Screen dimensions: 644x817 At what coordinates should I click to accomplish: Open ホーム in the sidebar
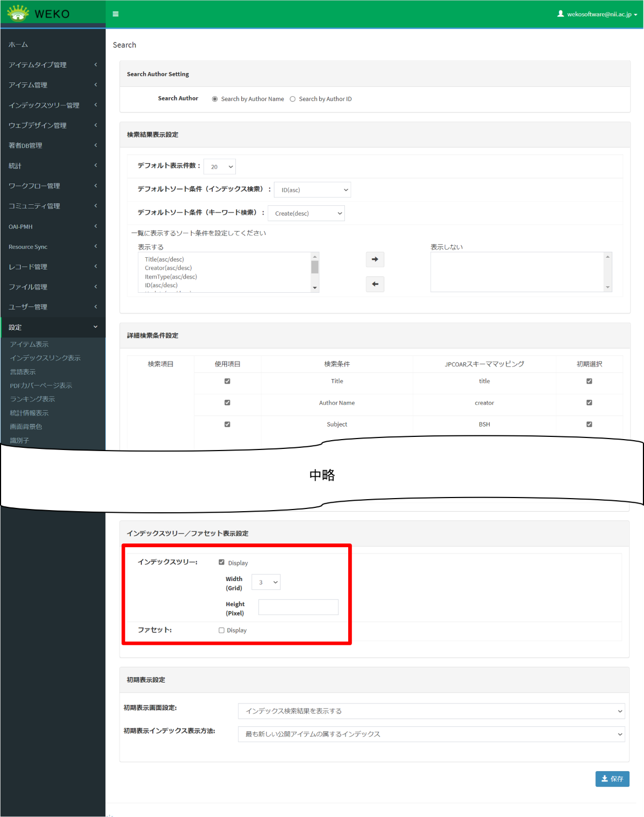pyautogui.click(x=19, y=45)
